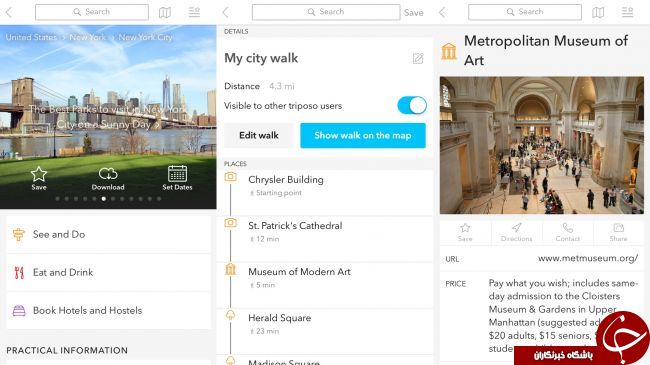Click the tree icon beside Herald Square
The width and height of the screenshot is (650, 365).
pyautogui.click(x=230, y=315)
